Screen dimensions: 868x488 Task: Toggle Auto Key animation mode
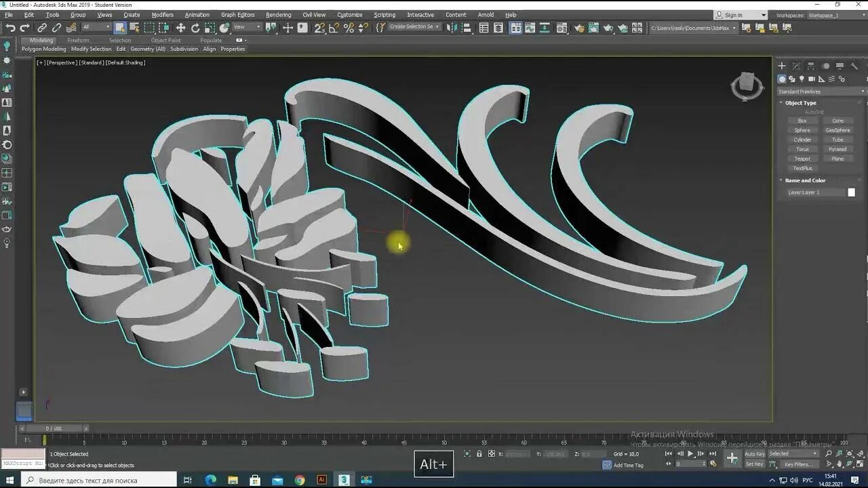click(x=755, y=453)
